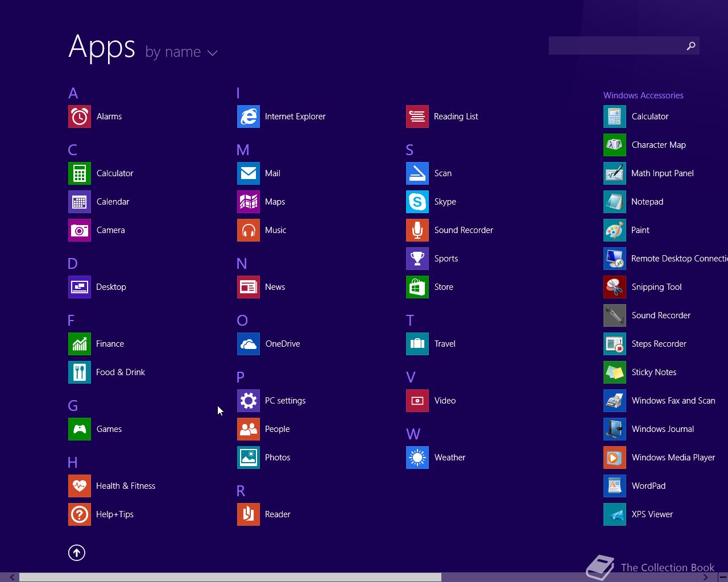Click the scrollbar right arrow
This screenshot has height=582, width=728.
pos(705,577)
